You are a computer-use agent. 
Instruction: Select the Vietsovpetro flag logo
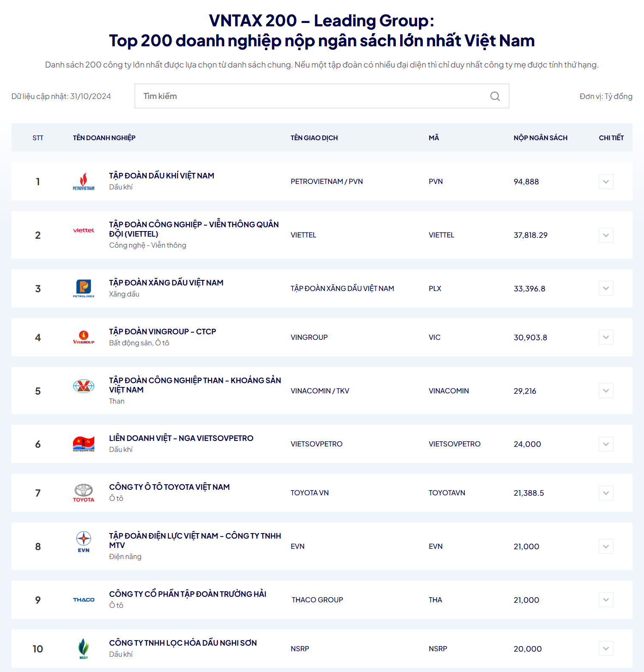tap(83, 443)
